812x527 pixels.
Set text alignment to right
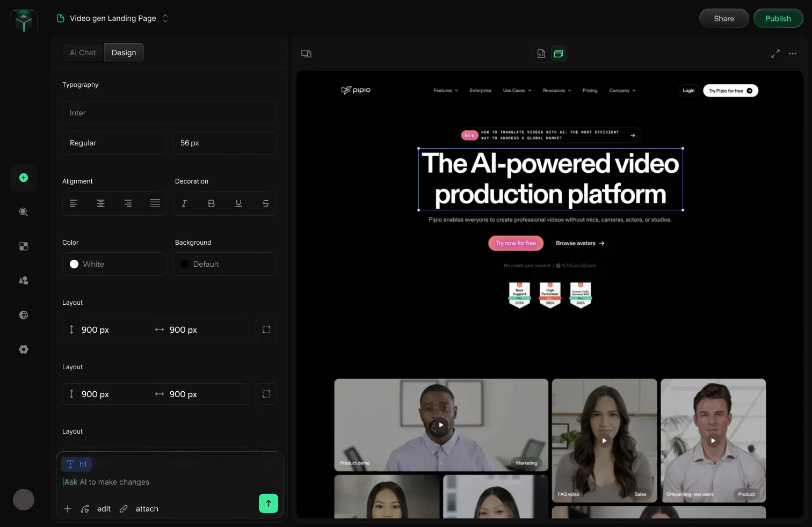(128, 203)
